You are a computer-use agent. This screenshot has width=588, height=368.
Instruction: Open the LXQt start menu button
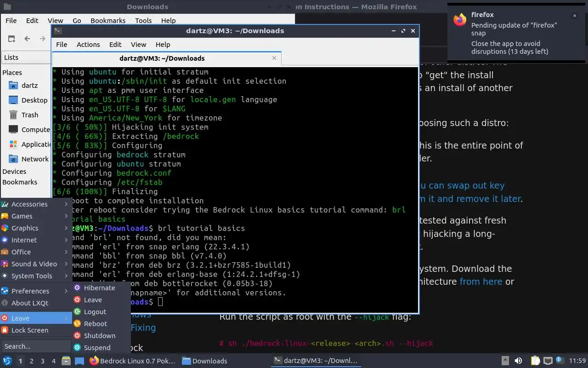click(7, 361)
